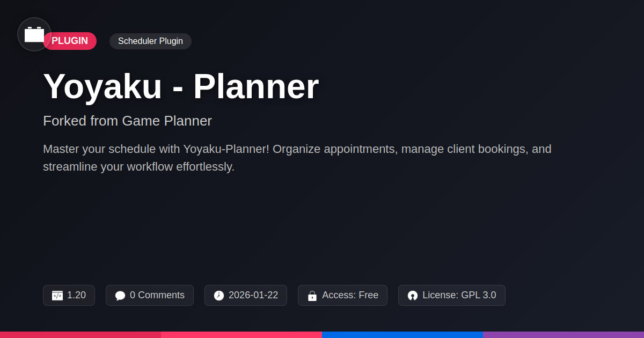Screen dimensions: 644x338
Task: Click the lock access icon
Action: [x=312, y=296]
